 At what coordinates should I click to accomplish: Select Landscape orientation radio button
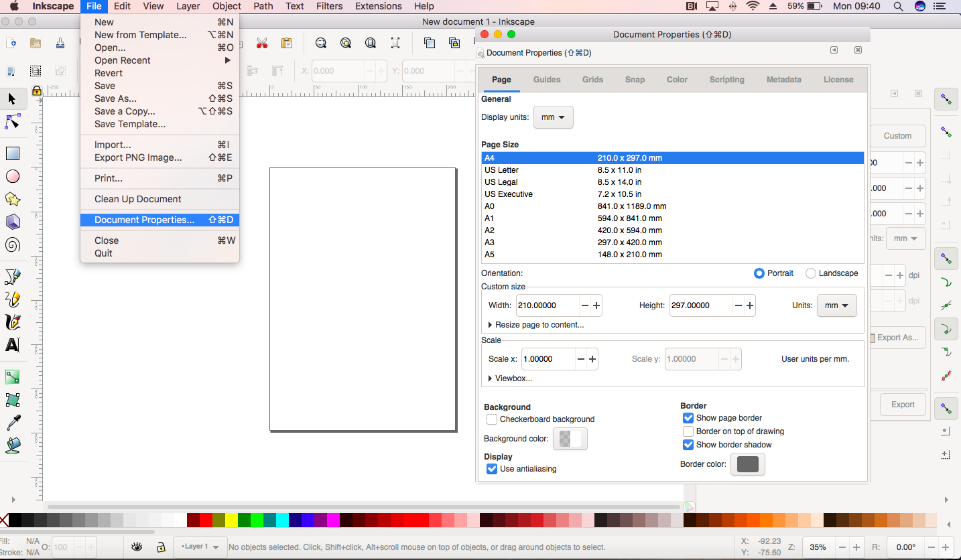(x=811, y=273)
